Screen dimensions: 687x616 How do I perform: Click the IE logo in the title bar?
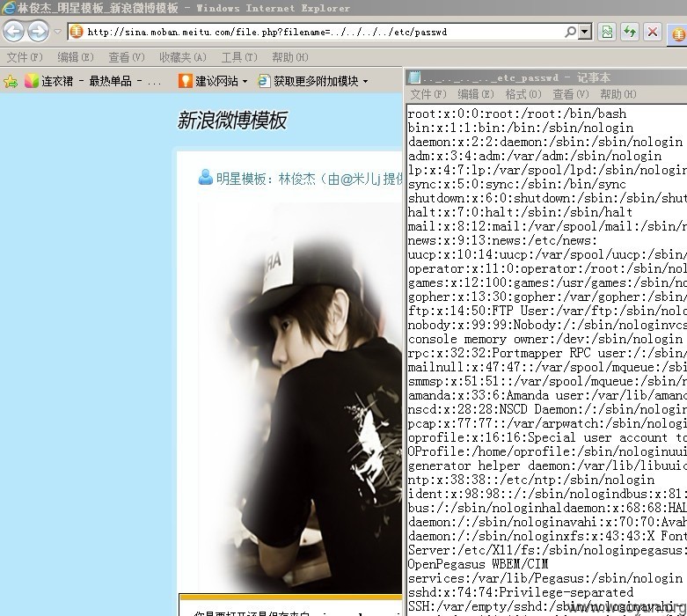pos(8,7)
